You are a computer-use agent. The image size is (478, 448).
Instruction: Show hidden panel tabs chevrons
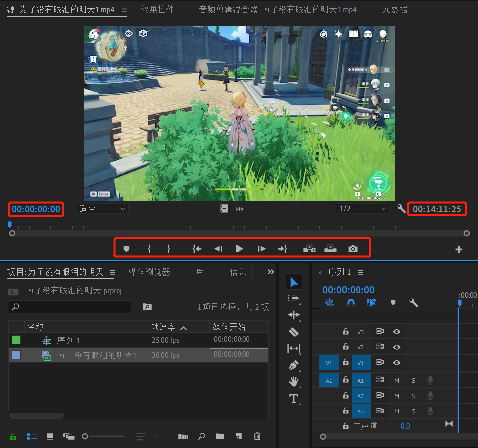click(271, 272)
